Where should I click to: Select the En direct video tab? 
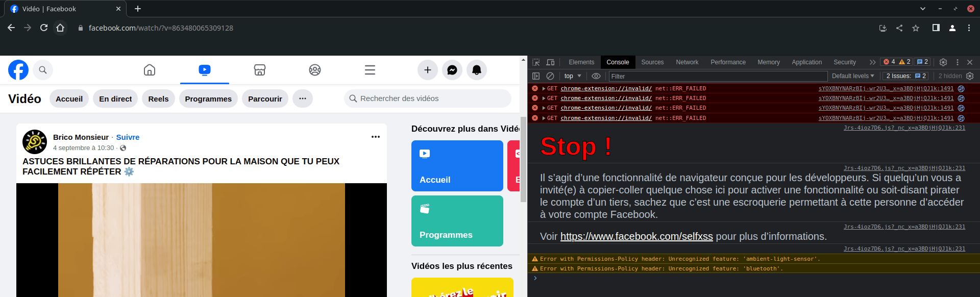click(x=115, y=98)
